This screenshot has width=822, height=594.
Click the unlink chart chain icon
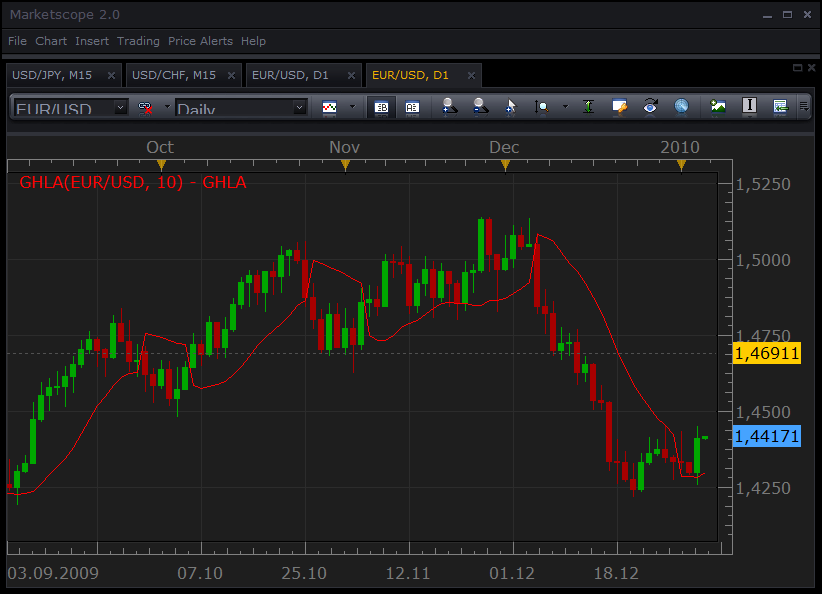(145, 108)
